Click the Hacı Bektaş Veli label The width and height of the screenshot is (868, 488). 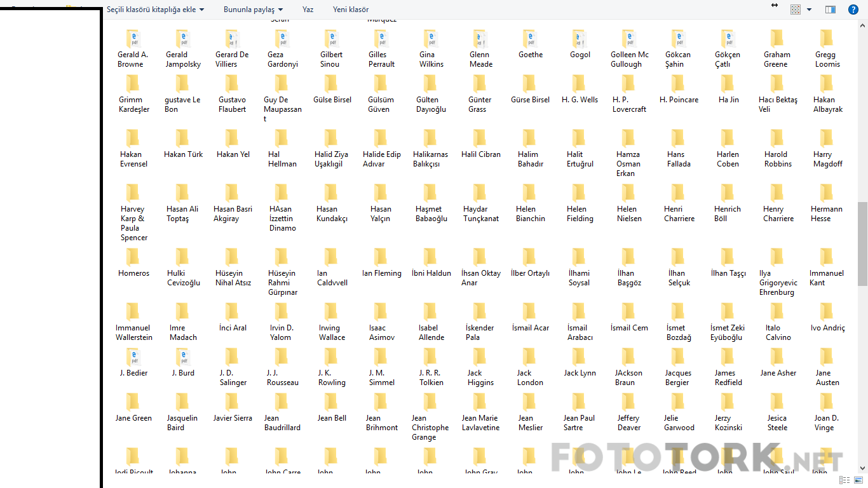[777, 104]
